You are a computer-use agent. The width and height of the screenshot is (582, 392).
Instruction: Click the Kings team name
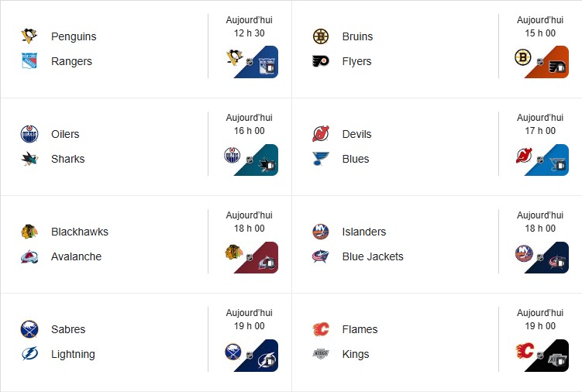(x=356, y=354)
